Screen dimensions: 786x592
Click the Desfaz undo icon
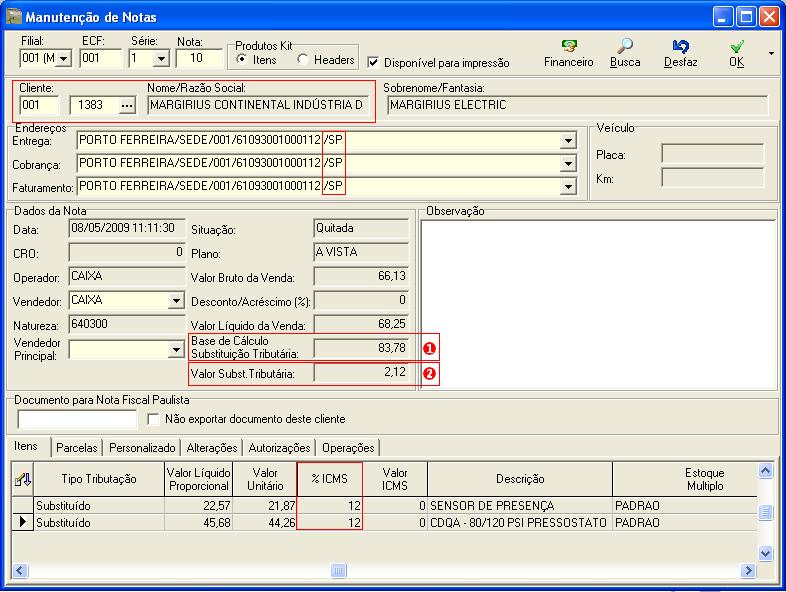(x=681, y=47)
